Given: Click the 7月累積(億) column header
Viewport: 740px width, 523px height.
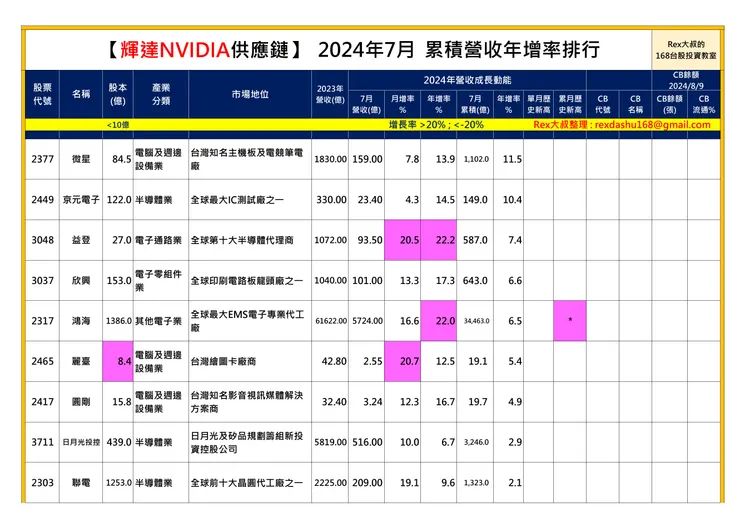Looking at the screenshot, I should pyautogui.click(x=475, y=104).
